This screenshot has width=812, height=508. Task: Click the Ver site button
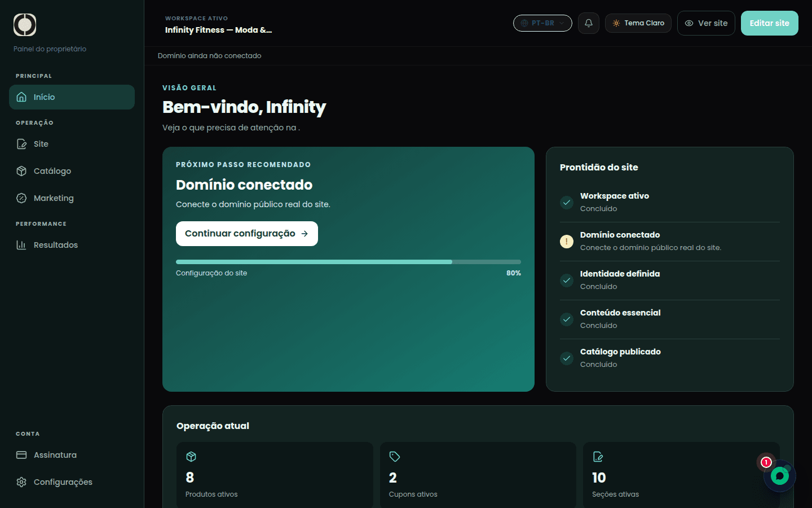(x=706, y=23)
